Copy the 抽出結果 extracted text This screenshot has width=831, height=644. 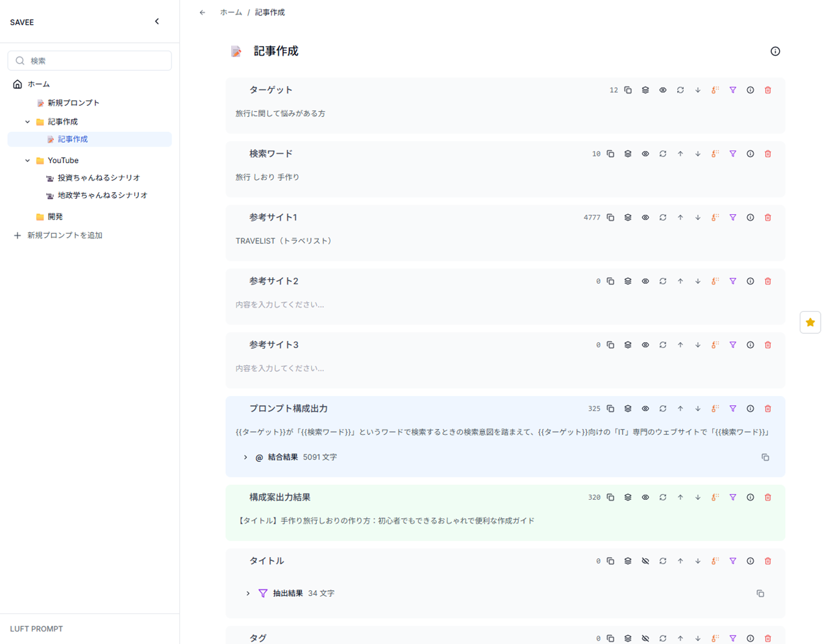click(760, 593)
